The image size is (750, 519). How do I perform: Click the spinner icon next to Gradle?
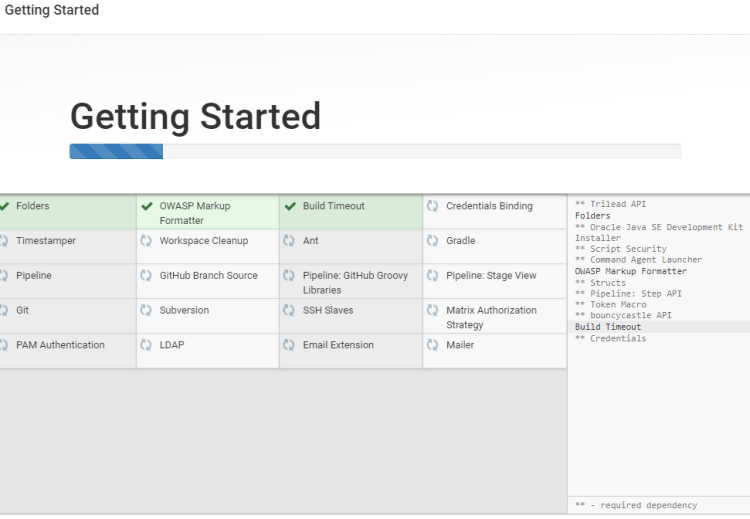pos(432,241)
